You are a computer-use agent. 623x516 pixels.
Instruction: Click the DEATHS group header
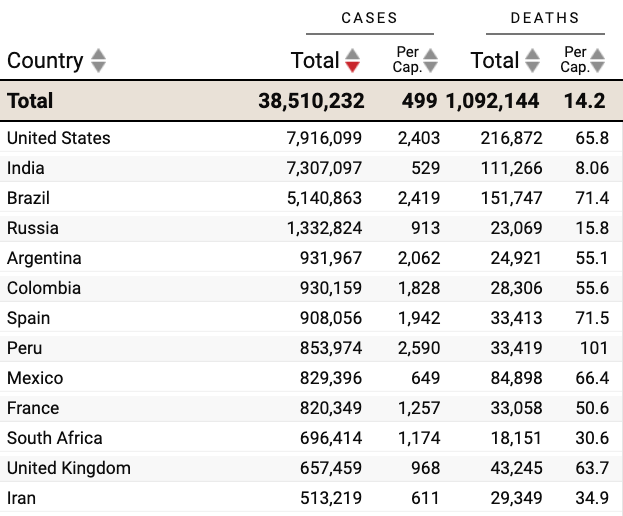pyautogui.click(x=544, y=18)
